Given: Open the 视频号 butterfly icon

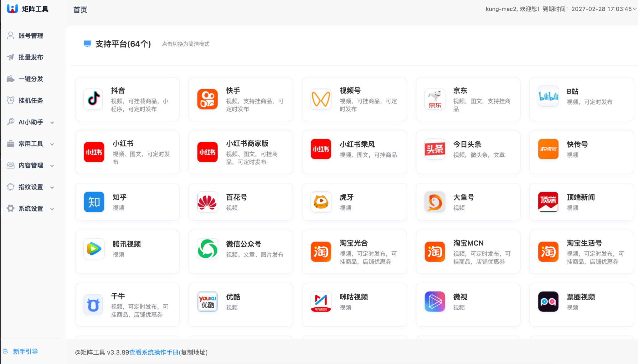Looking at the screenshot, I should click(321, 99).
